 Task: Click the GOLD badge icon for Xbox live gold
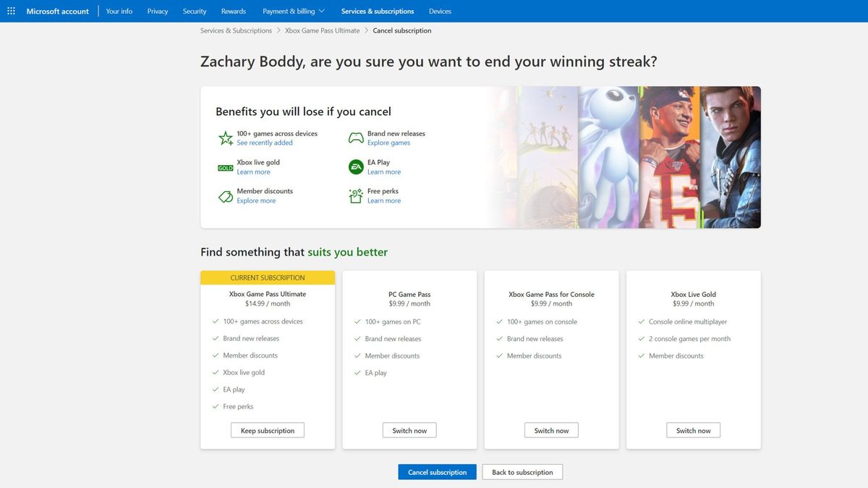tap(225, 167)
